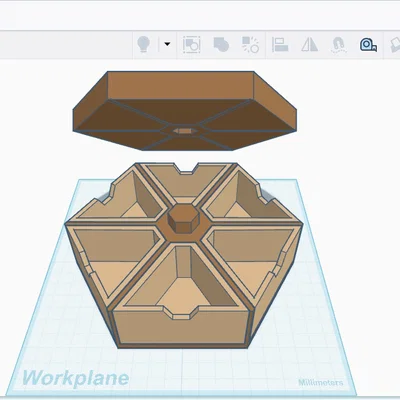Open the Align tool
Viewport: 400px width, 400px height.
coord(280,45)
